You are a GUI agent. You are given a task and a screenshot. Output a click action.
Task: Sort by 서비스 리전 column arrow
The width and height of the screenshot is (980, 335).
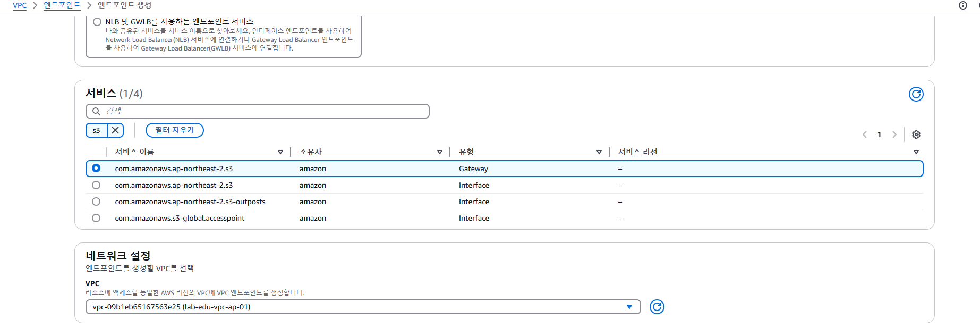pyautogui.click(x=916, y=152)
